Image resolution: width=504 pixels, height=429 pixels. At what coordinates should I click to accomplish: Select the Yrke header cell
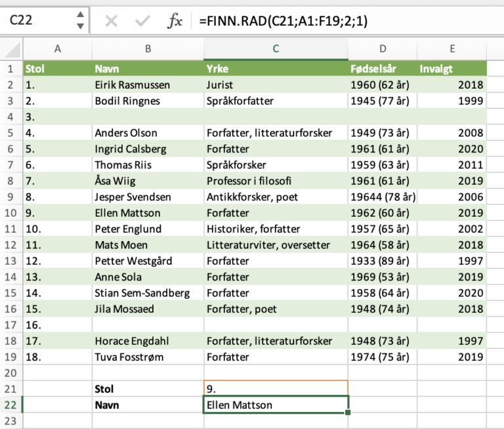coord(276,69)
